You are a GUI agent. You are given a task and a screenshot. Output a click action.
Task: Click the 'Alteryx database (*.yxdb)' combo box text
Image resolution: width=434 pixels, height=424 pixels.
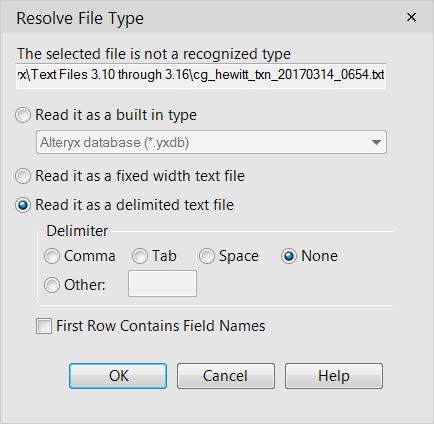(114, 143)
